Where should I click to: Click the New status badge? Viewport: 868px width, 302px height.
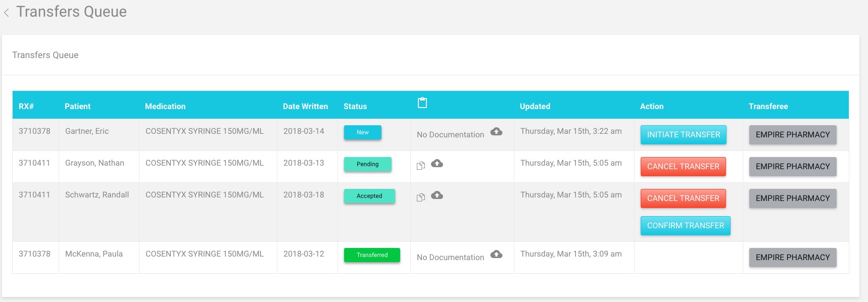363,132
